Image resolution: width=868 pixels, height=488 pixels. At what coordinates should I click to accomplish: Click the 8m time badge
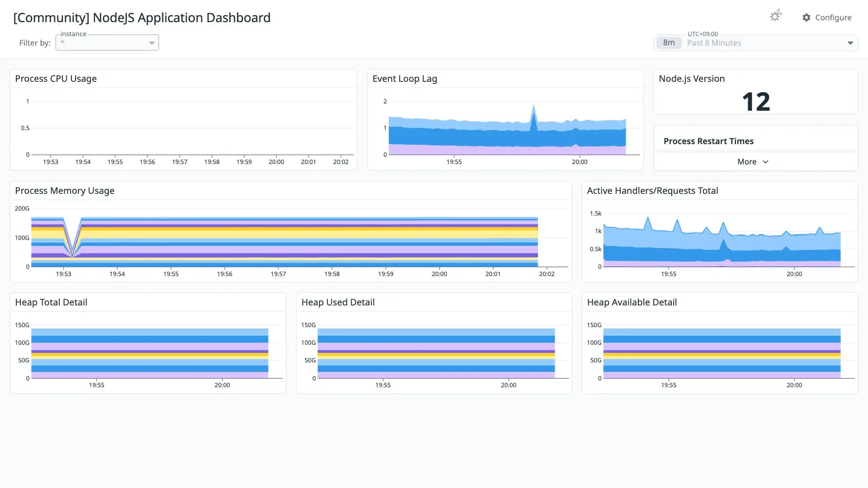tap(669, 43)
